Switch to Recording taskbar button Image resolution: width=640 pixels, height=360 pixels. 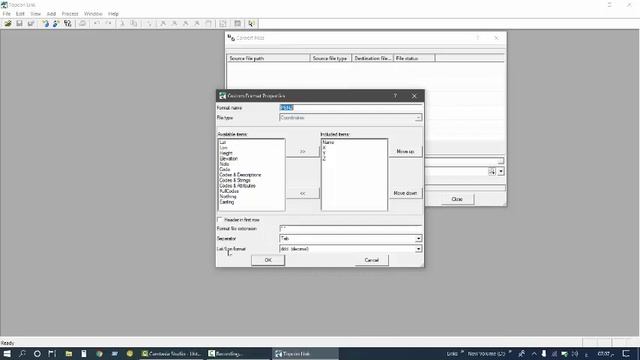coord(238,353)
